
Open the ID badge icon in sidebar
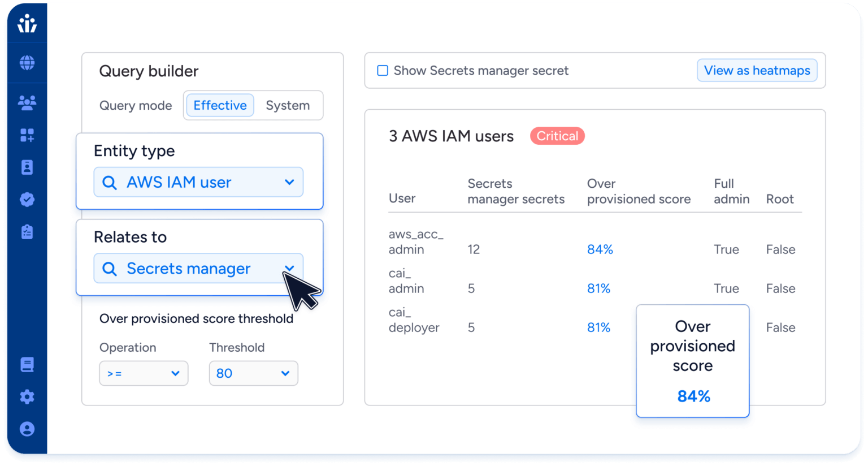click(x=27, y=167)
